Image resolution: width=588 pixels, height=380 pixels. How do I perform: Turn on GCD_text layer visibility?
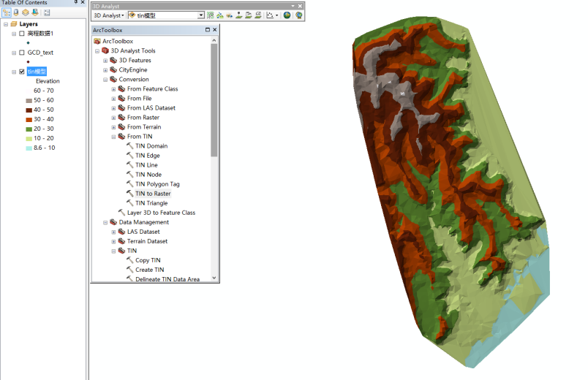21,53
